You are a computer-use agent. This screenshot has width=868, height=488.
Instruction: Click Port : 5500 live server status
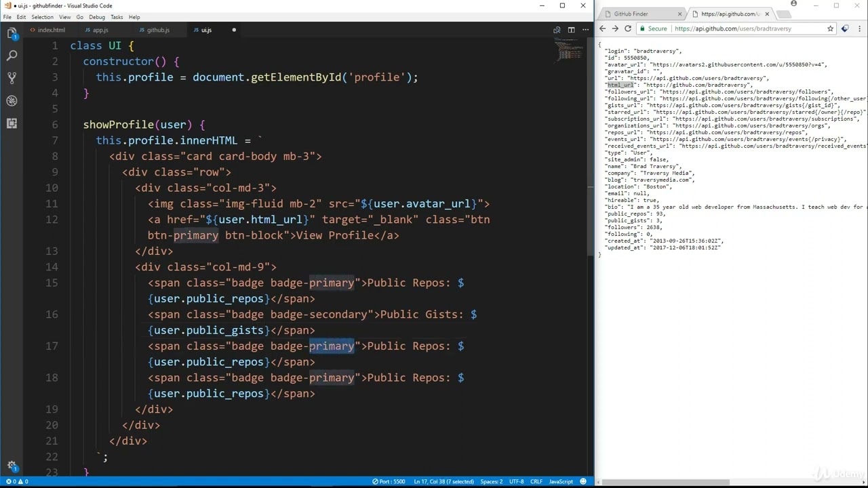[389, 481]
